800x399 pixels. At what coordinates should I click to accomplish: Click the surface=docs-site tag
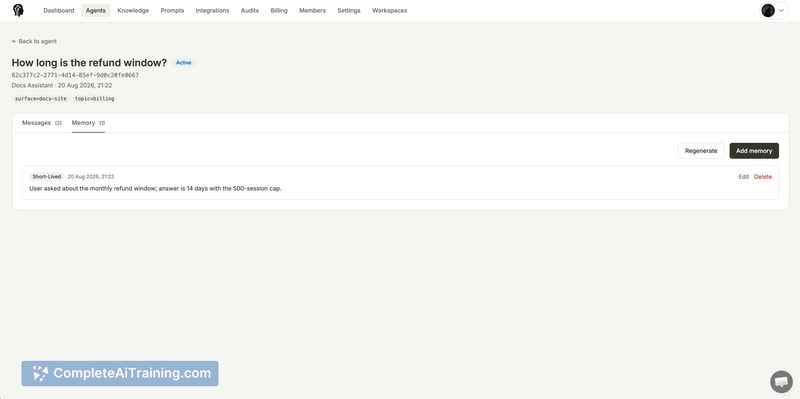41,98
